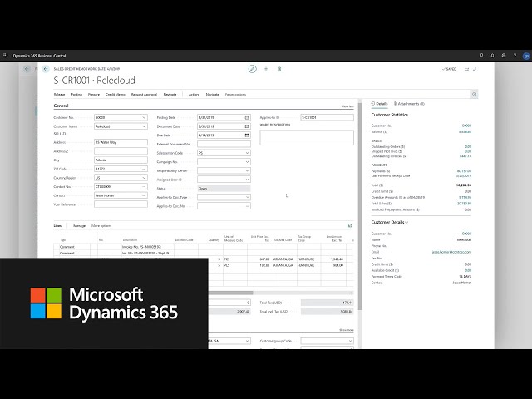This screenshot has height=399, width=532.
Task: Click the back arrow beside Sales Credit Memo
Action: tap(45, 69)
